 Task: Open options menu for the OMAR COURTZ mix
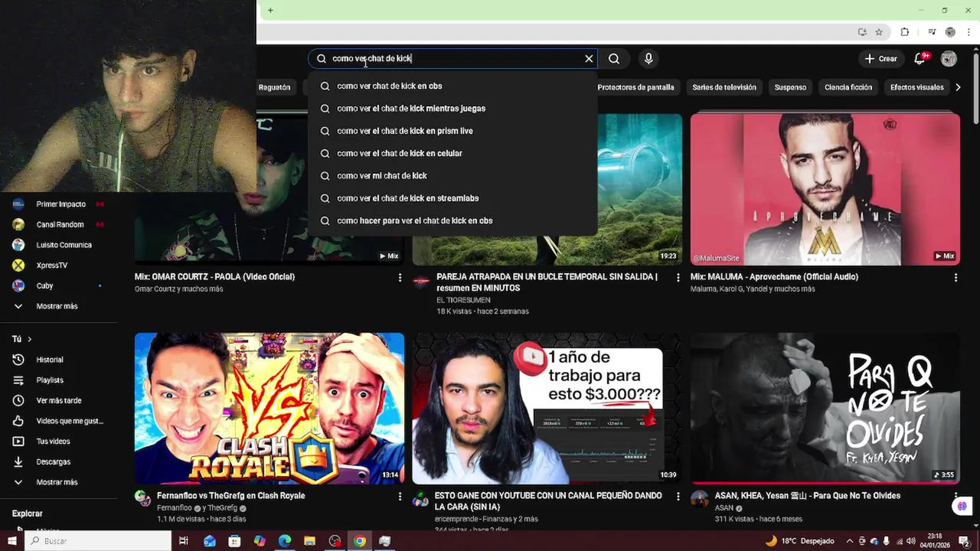400,278
